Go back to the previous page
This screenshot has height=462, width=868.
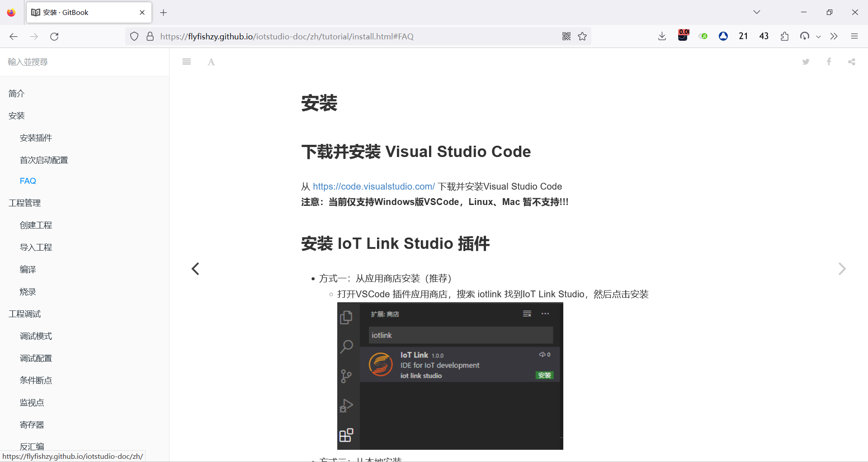point(13,36)
